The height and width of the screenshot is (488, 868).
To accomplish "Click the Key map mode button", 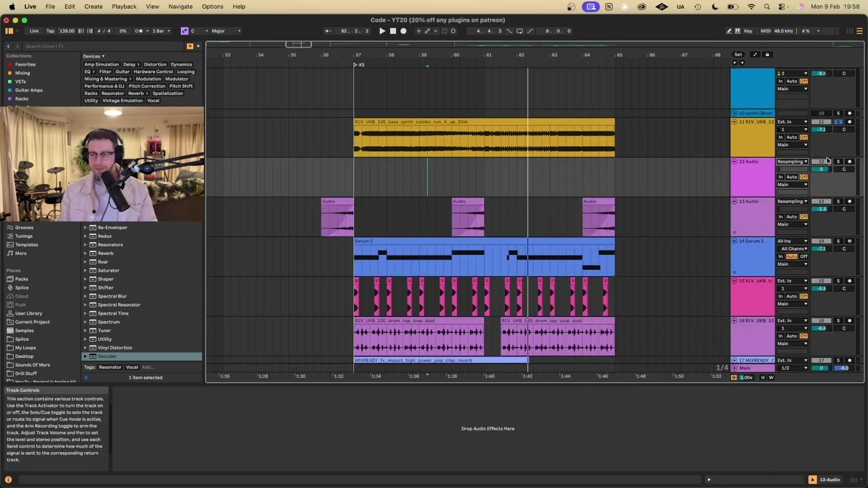I will (748, 30).
